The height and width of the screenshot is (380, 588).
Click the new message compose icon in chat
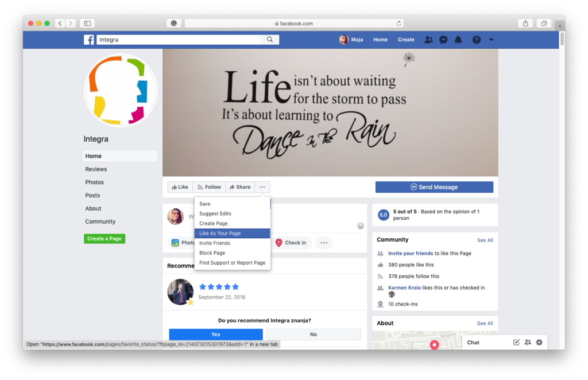[x=516, y=342]
